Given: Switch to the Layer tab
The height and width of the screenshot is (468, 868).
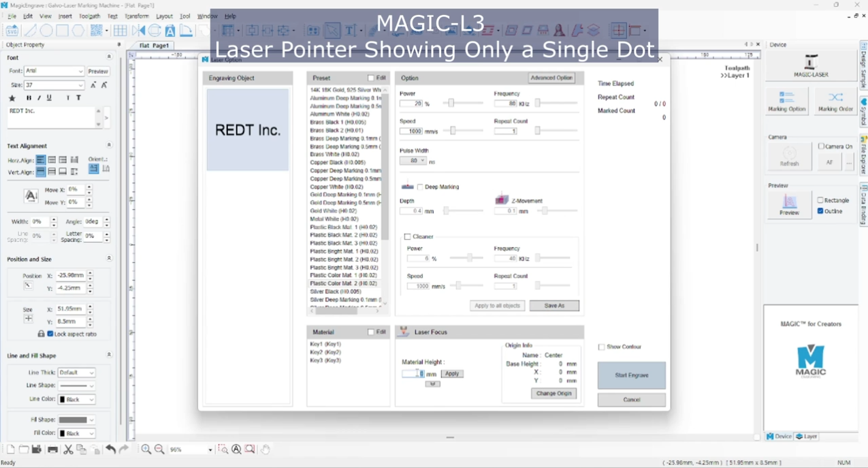Looking at the screenshot, I should (807, 437).
